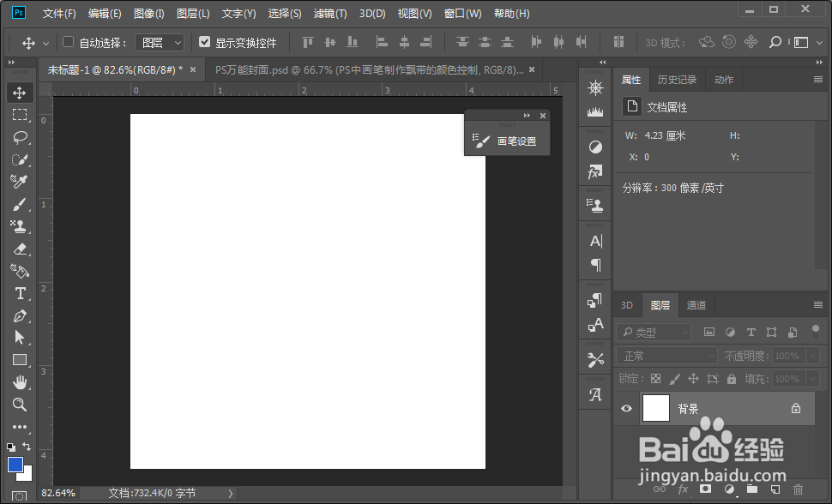Select the Quick Selection tool

[x=20, y=159]
